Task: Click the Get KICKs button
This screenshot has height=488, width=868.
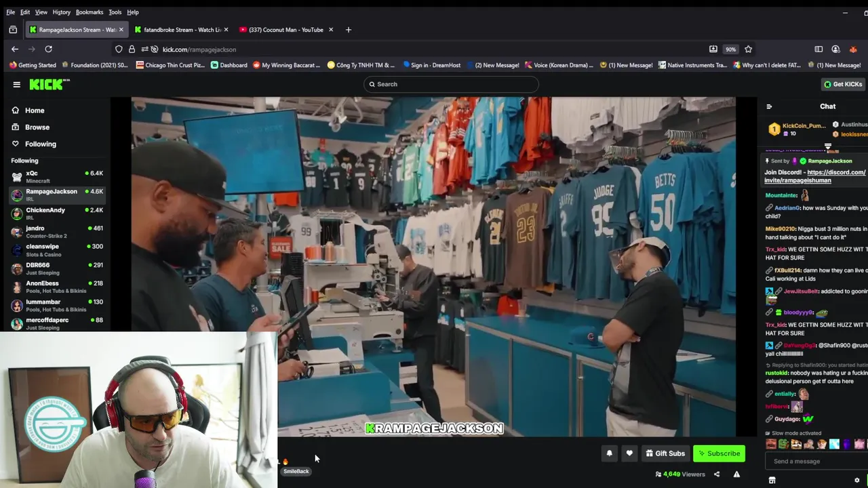Action: [x=843, y=84]
